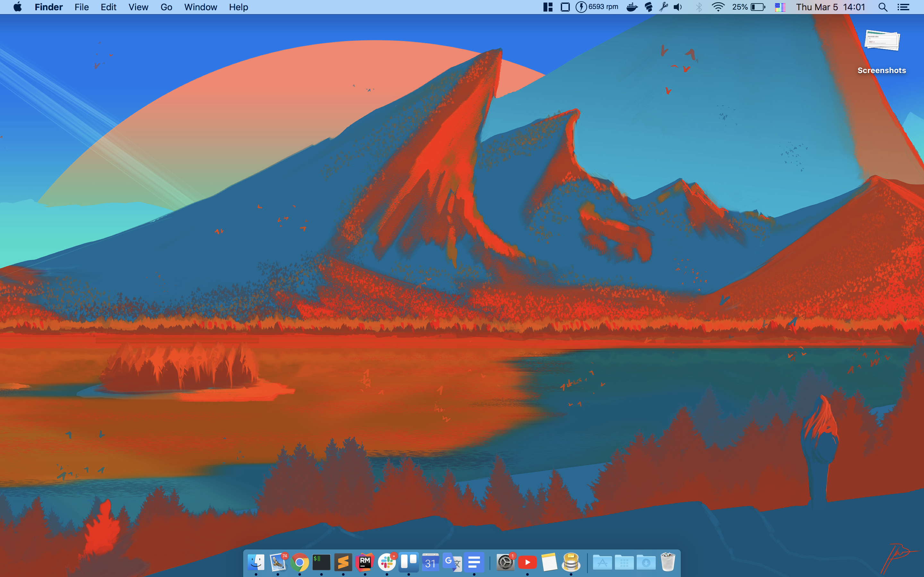
Task: Open the Terminal app in the Dock
Action: tap(321, 562)
